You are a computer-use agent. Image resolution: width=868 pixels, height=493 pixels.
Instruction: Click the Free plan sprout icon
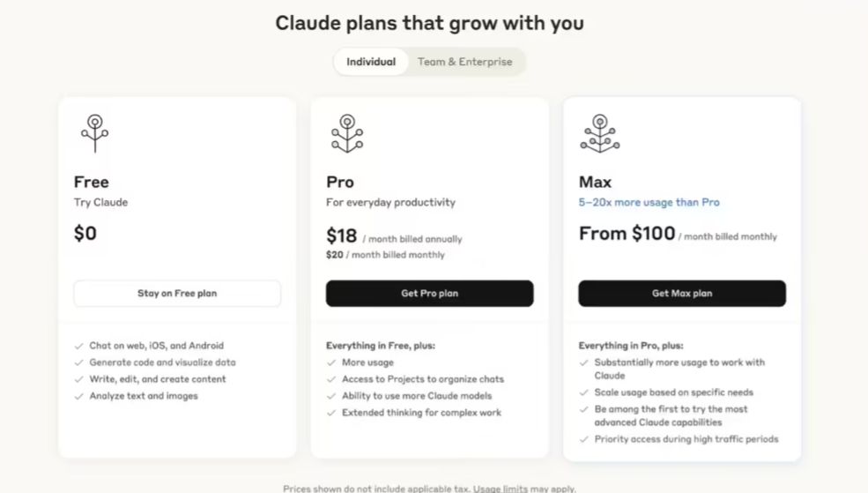pos(94,133)
